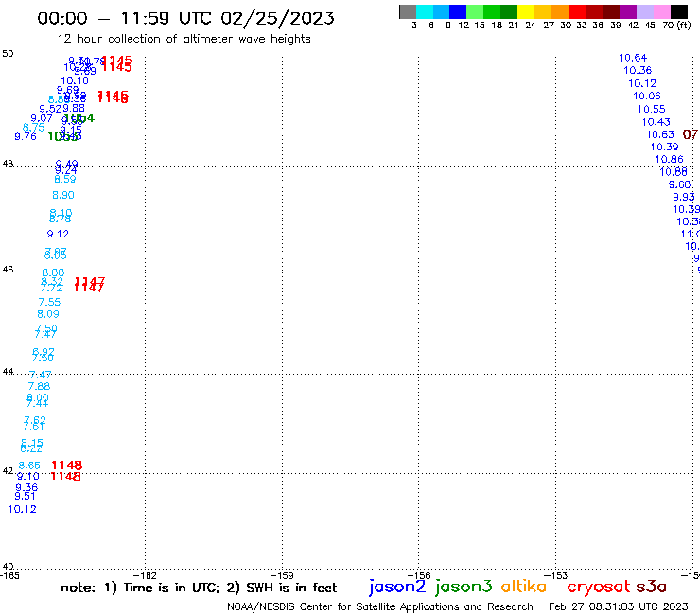The image size is (700, 615).
Task: Click the 10.10 wave height value
Action: 75,80
